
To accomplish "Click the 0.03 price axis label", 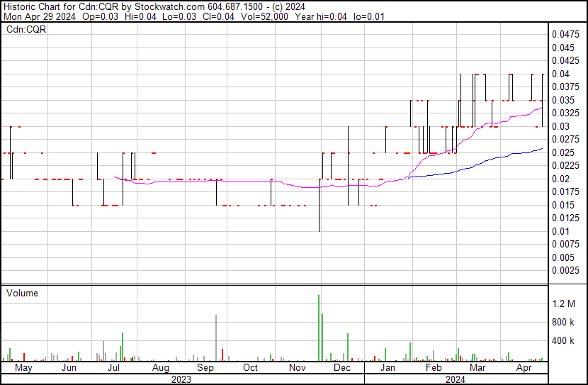I will [x=560, y=126].
